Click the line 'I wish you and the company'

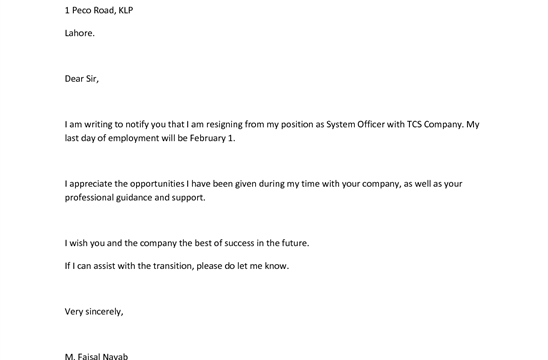tap(121, 243)
